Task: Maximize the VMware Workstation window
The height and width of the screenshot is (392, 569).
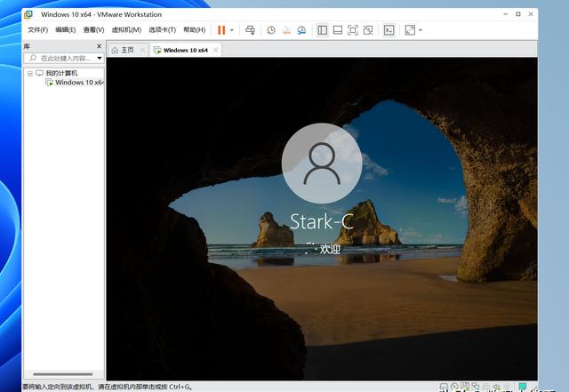Action: [518, 14]
